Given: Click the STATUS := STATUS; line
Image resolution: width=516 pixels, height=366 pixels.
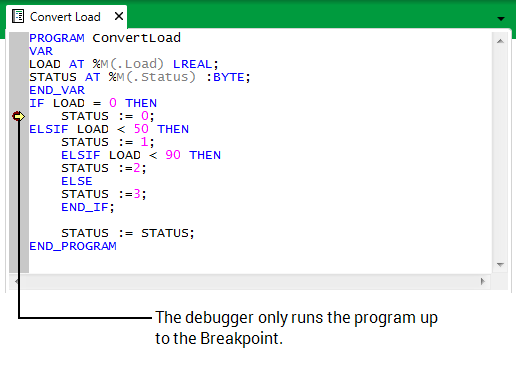Looking at the screenshot, I should (128, 233).
